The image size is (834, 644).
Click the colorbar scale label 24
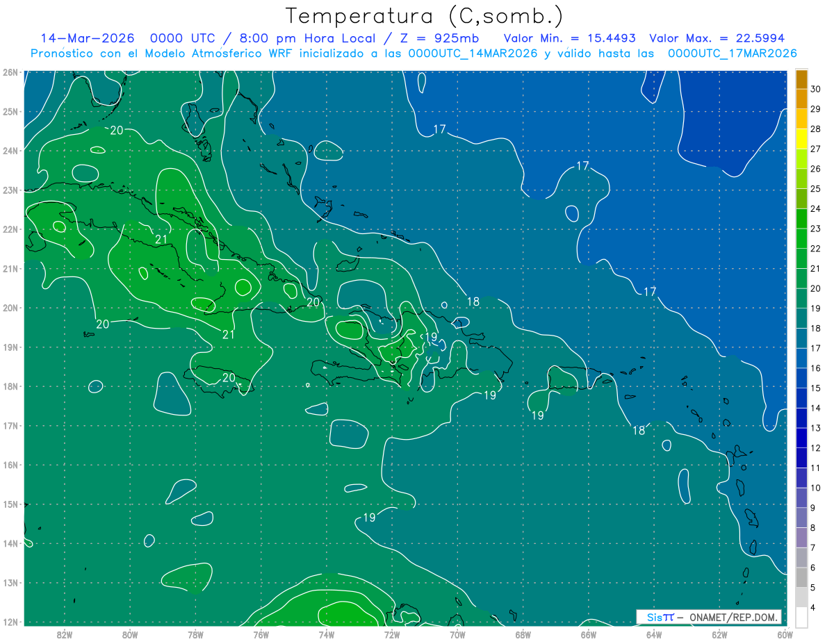point(815,208)
